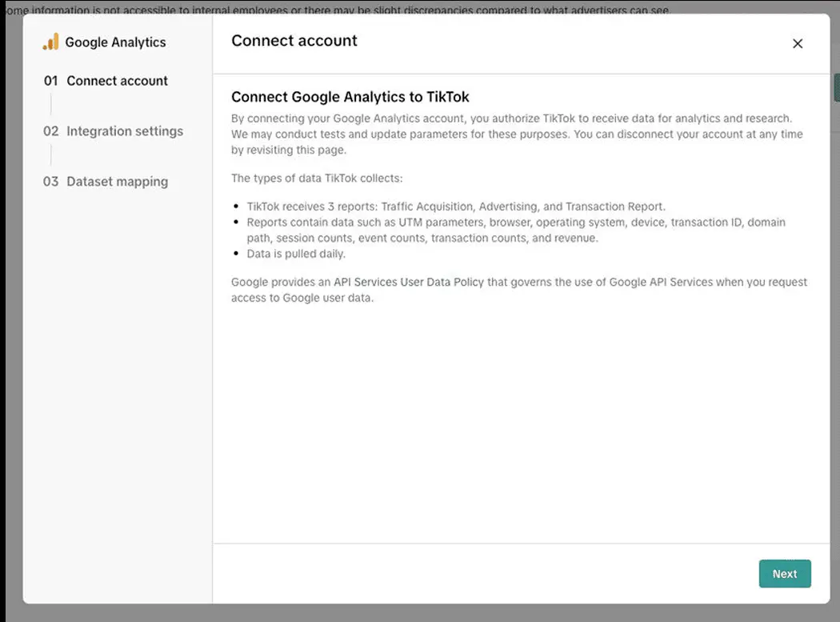Select step 01 Connect account
Image resolution: width=840 pixels, height=622 pixels.
(106, 80)
